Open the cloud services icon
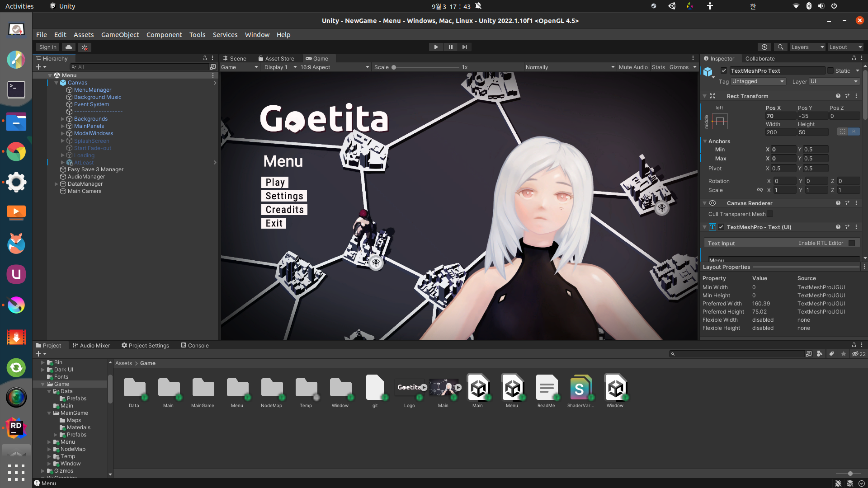The image size is (868, 488). coord(69,47)
